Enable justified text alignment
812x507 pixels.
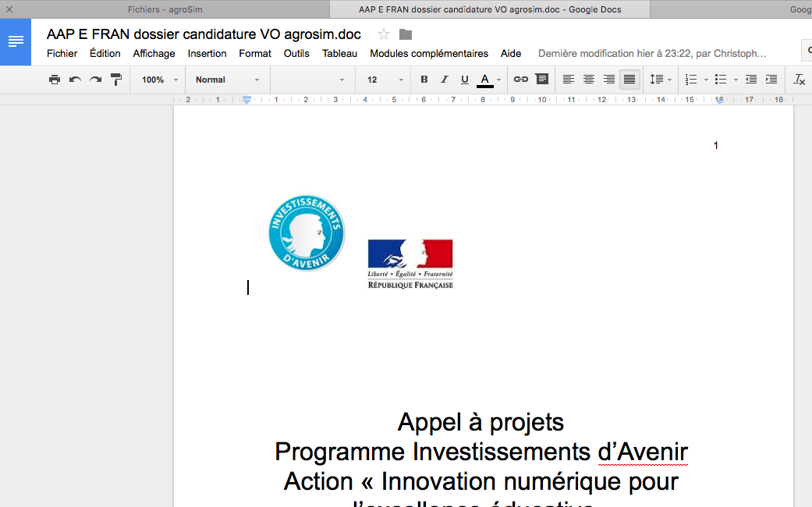point(629,80)
